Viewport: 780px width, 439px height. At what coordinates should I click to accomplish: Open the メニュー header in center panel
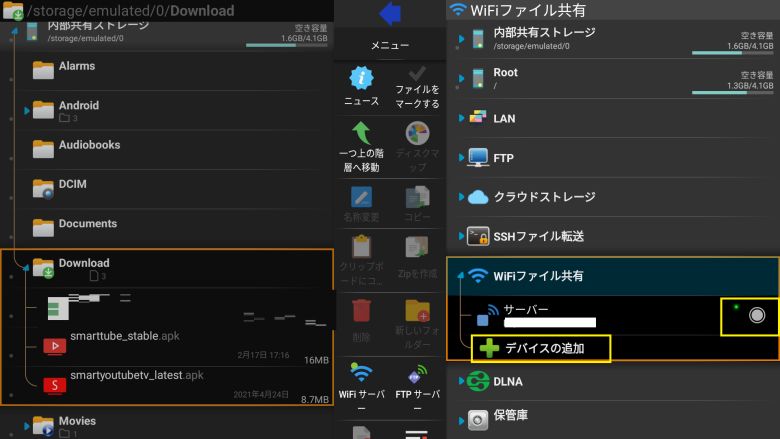390,45
